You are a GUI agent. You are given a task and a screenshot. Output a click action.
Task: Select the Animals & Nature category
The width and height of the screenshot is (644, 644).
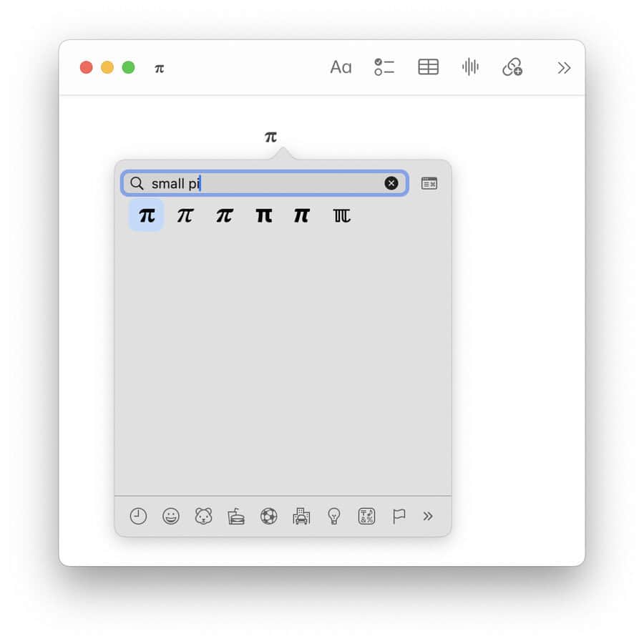203,516
